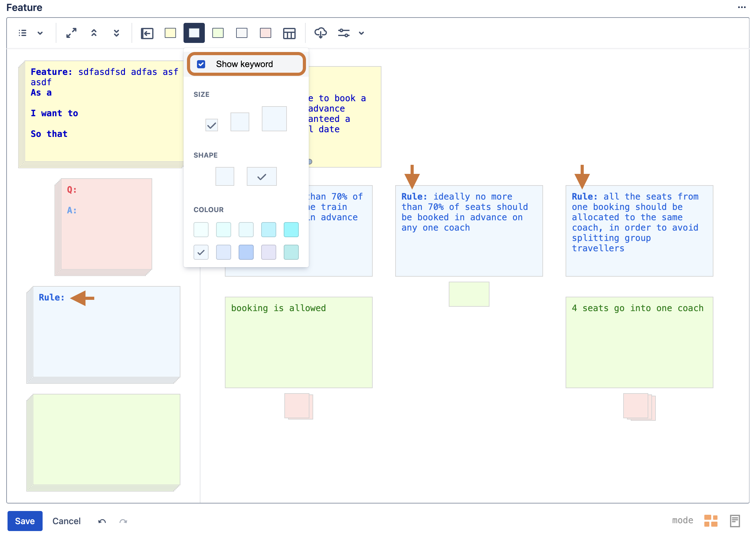This screenshot has height=537, width=756.
Task: Open the three-dot more options menu
Action: coord(742,7)
